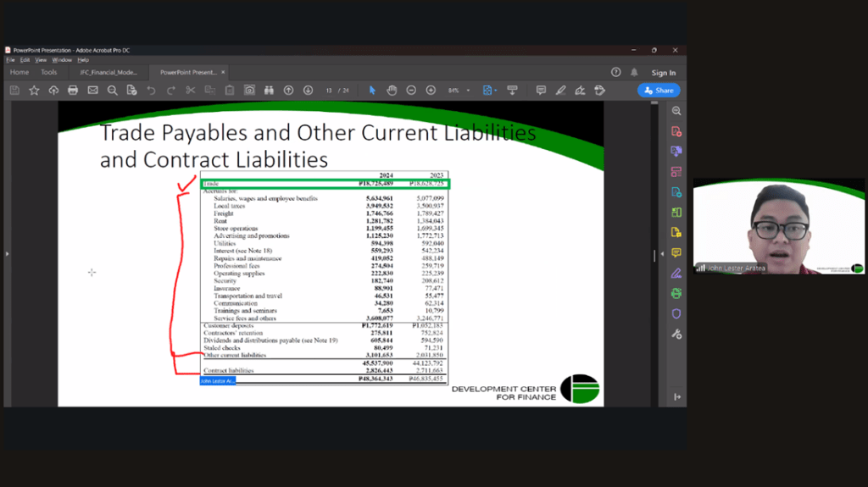Open Find text binoculars icon

point(269,90)
